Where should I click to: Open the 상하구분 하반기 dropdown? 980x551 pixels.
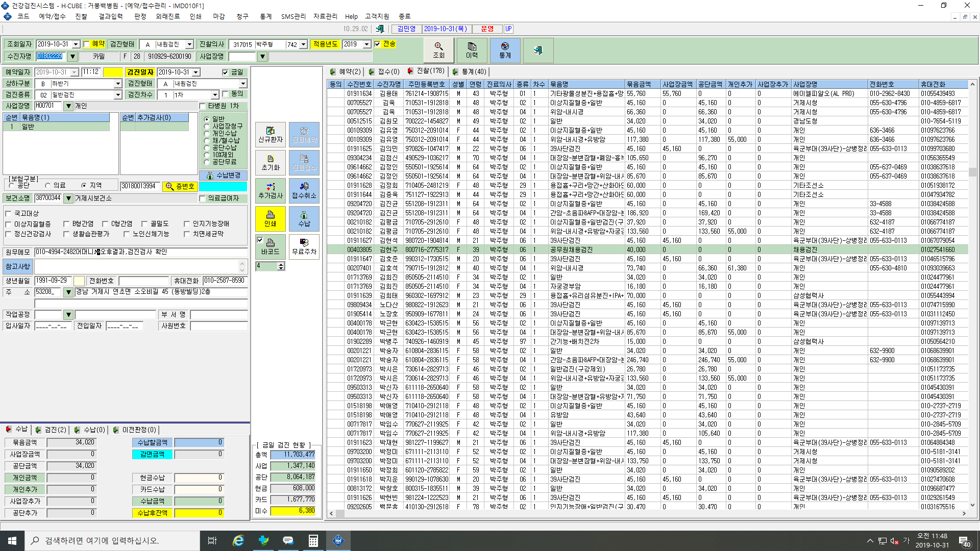pyautogui.click(x=118, y=84)
